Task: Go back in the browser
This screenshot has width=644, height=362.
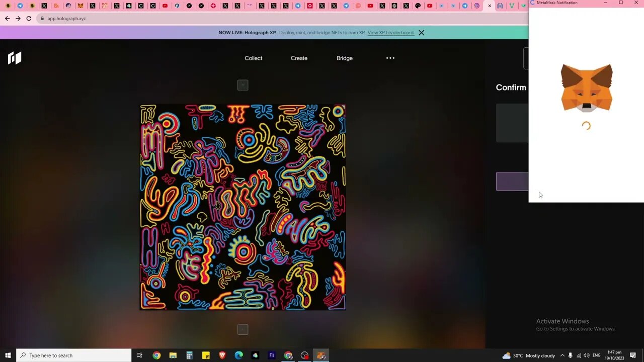Action: (x=7, y=18)
